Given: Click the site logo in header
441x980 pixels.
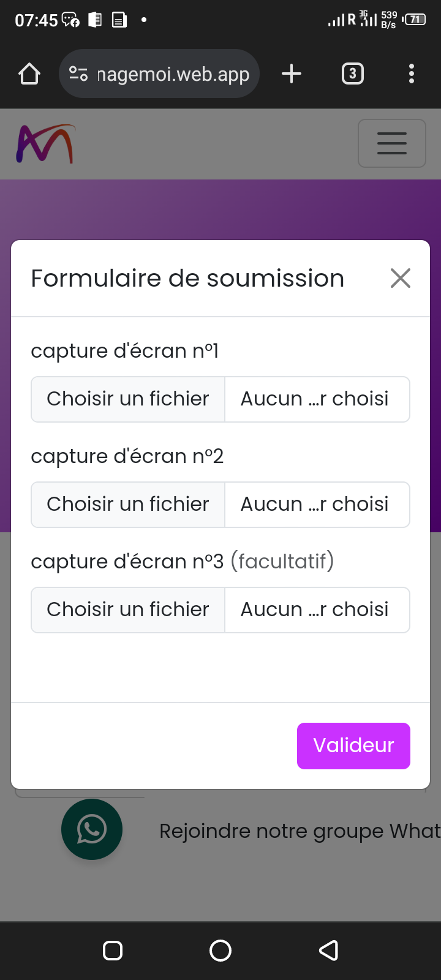Looking at the screenshot, I should [45, 144].
